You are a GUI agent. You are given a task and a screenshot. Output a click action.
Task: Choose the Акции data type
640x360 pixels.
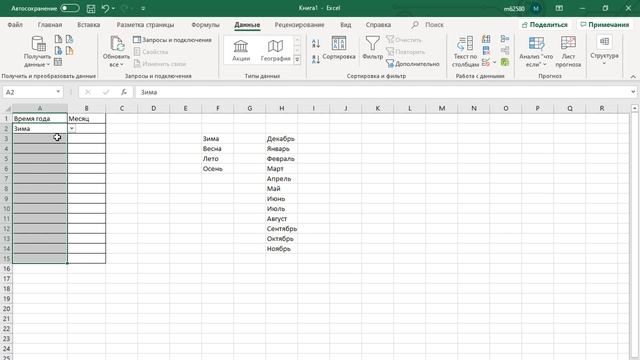click(241, 51)
